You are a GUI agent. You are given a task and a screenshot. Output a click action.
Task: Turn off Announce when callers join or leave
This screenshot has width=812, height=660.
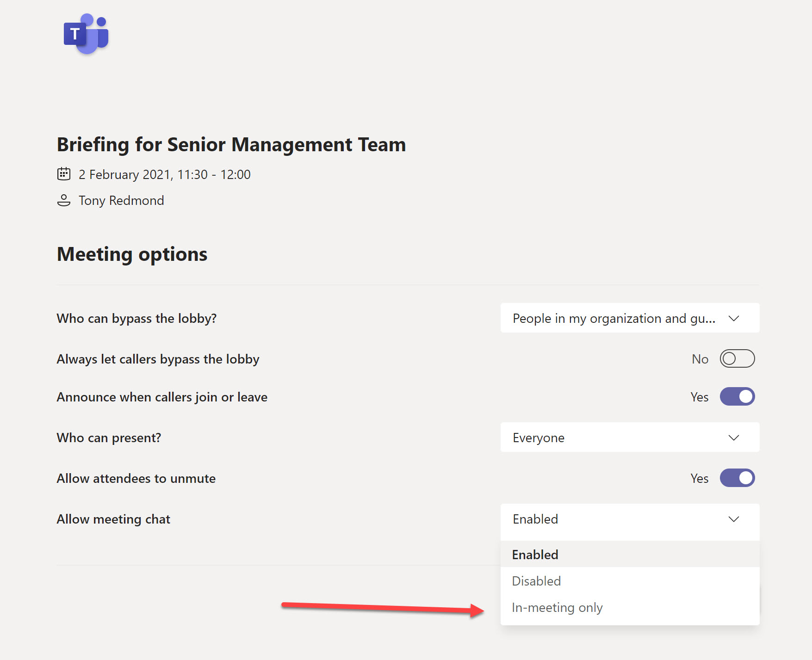click(x=737, y=397)
